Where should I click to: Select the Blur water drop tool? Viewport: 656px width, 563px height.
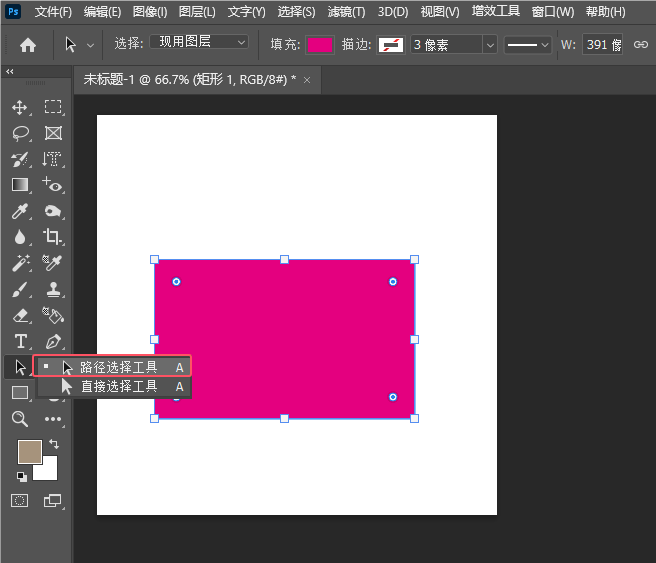(20, 237)
